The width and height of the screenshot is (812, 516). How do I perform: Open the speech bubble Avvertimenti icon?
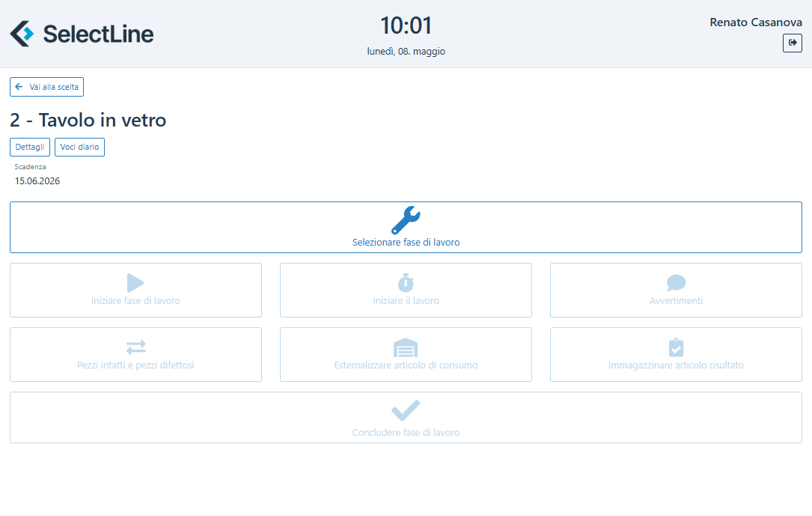click(x=676, y=282)
